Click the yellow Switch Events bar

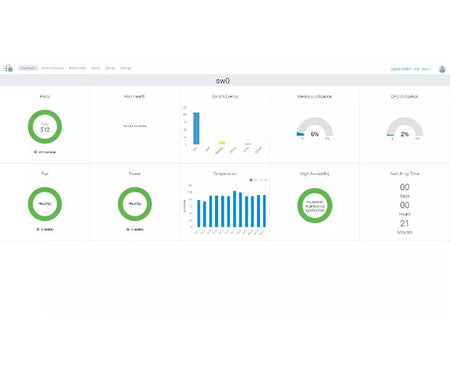[222, 143]
